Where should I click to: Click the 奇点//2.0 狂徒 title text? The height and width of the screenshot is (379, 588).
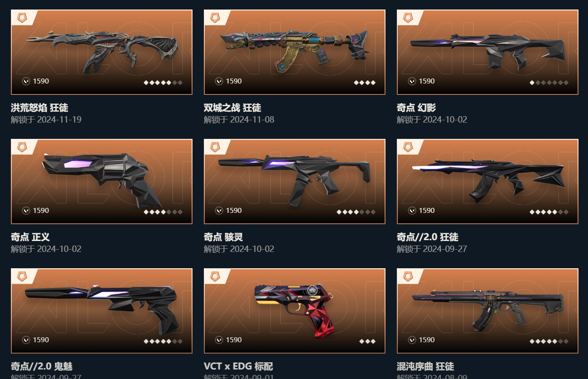(x=428, y=237)
